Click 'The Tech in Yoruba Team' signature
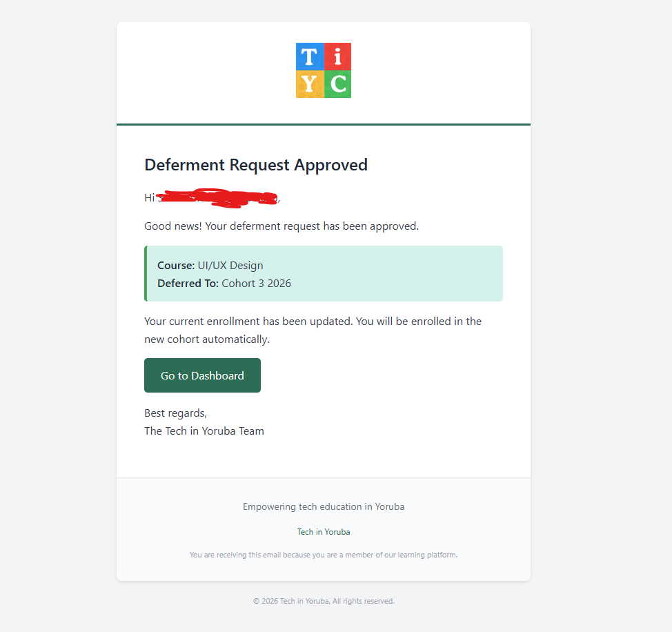Screen dimensions: 672x632 [204, 431]
